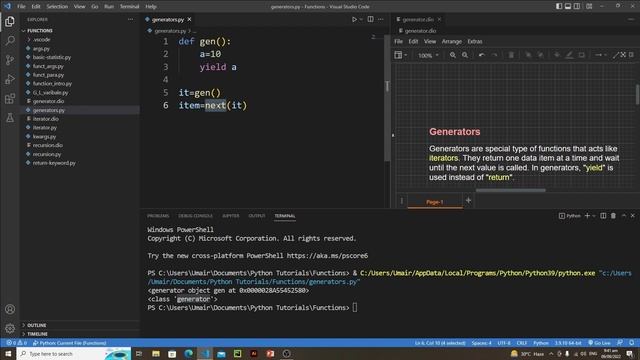Screen dimensions: 640x360
Task: Open draw.io connection arrow dropdown
Action: pyautogui.click(x=600, y=55)
